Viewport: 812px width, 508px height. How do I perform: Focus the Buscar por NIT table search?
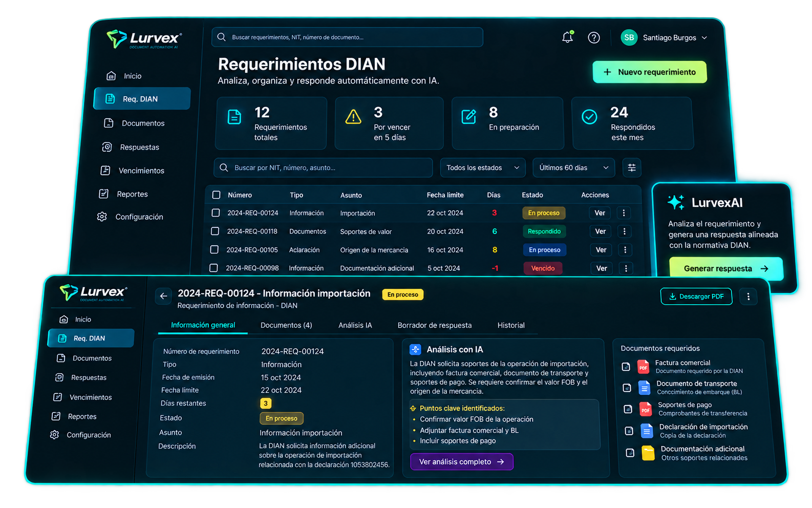pyautogui.click(x=323, y=167)
